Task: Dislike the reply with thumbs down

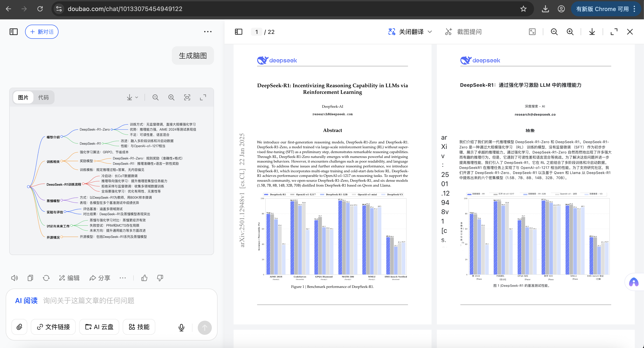Action: tap(160, 278)
